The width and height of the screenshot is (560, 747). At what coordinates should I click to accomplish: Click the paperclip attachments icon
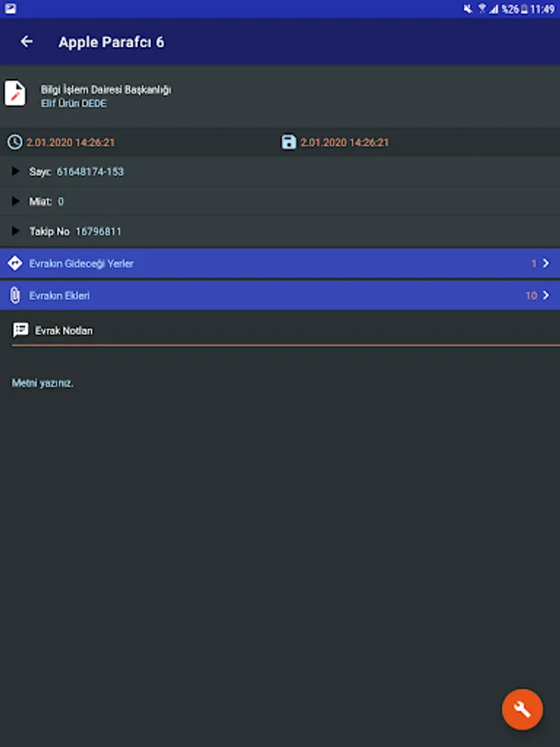click(x=14, y=295)
